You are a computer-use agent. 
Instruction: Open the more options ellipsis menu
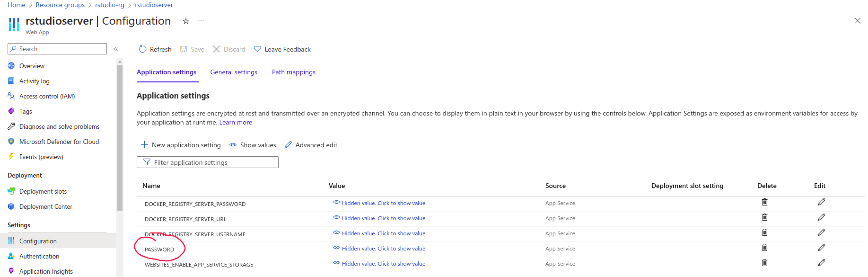point(201,21)
